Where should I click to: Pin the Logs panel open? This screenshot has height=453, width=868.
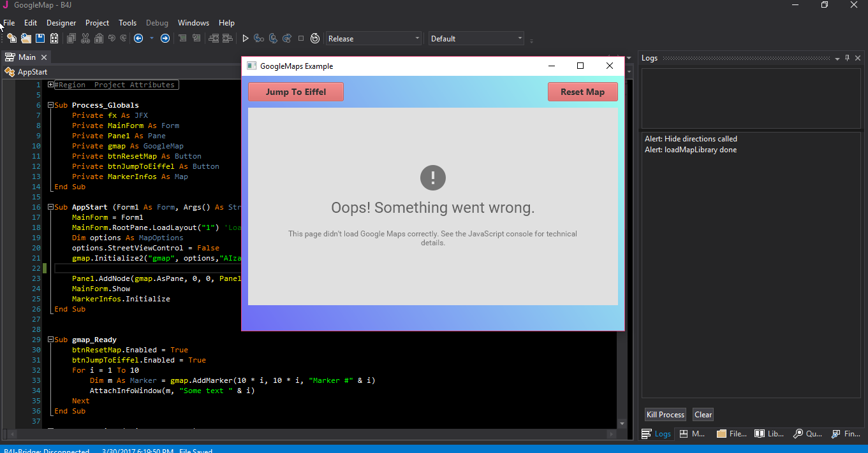click(x=847, y=57)
